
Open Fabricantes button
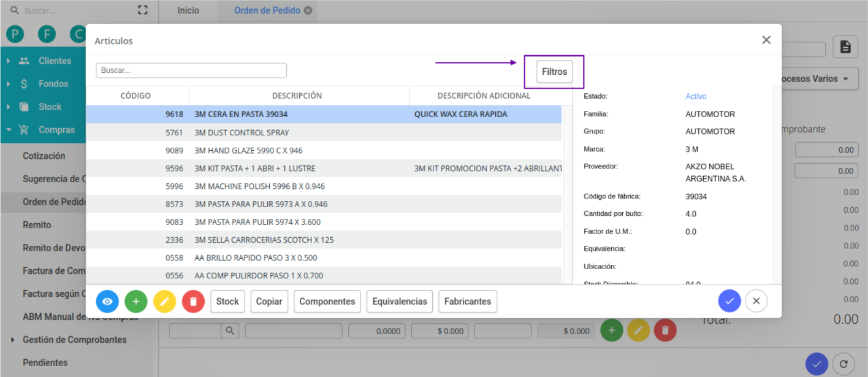(x=468, y=302)
